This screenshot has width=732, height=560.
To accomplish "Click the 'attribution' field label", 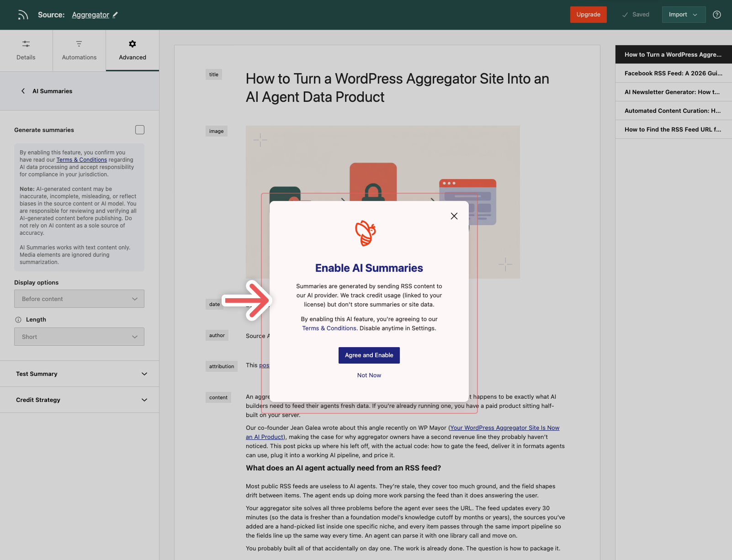I will [x=222, y=366].
